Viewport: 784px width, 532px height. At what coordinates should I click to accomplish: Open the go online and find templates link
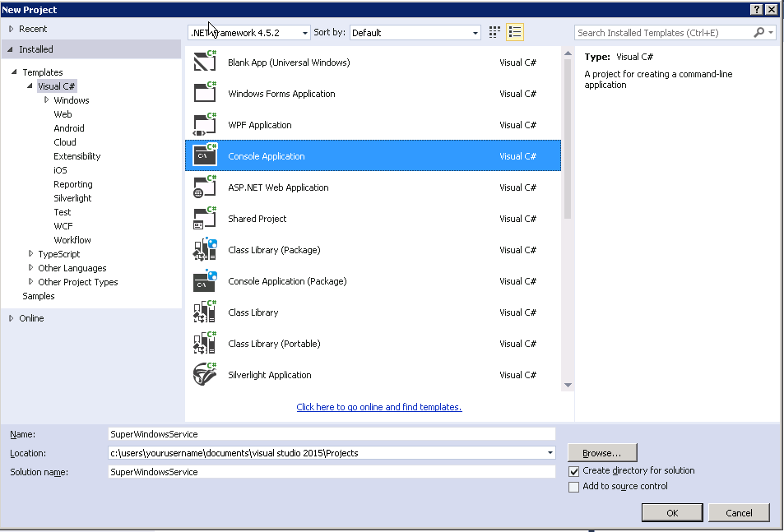coord(379,407)
